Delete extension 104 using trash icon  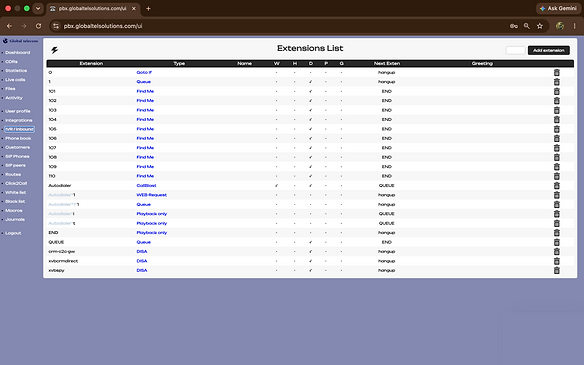tap(556, 120)
